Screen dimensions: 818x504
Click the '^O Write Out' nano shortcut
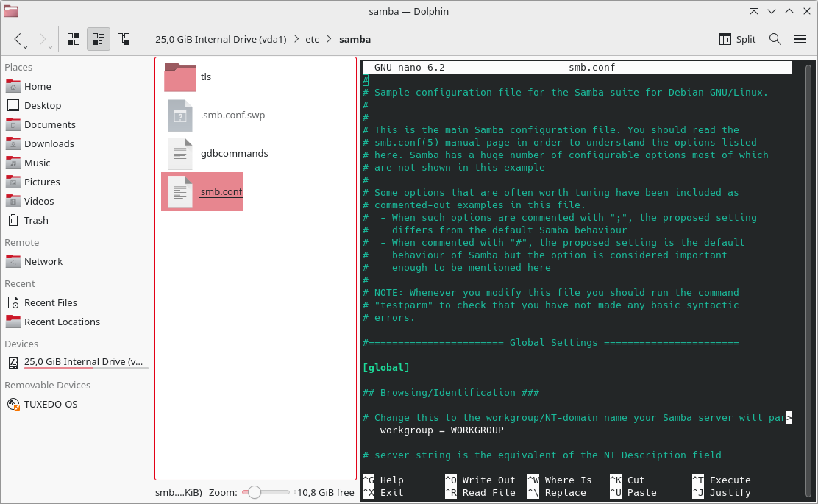pos(480,480)
